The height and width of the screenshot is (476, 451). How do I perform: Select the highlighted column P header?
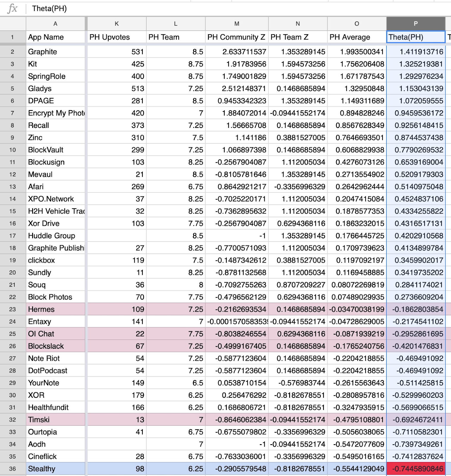[416, 24]
